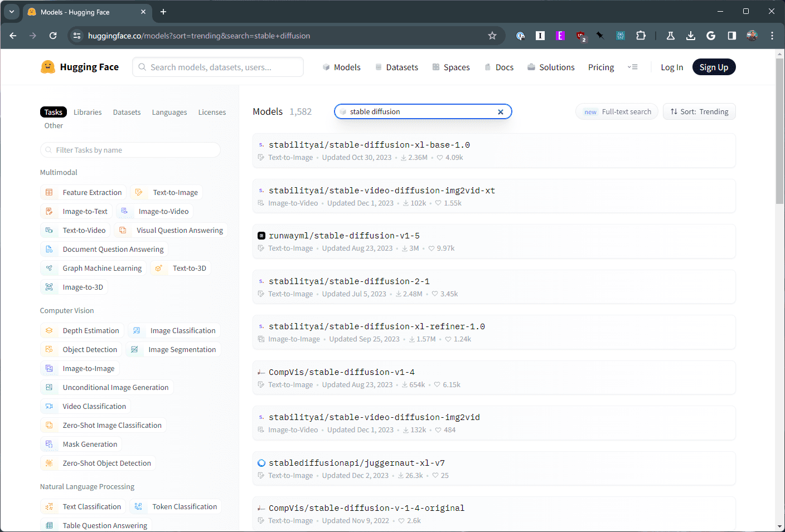Click the page vertical scrollbar thumb
The height and width of the screenshot is (532, 785).
coord(779,131)
